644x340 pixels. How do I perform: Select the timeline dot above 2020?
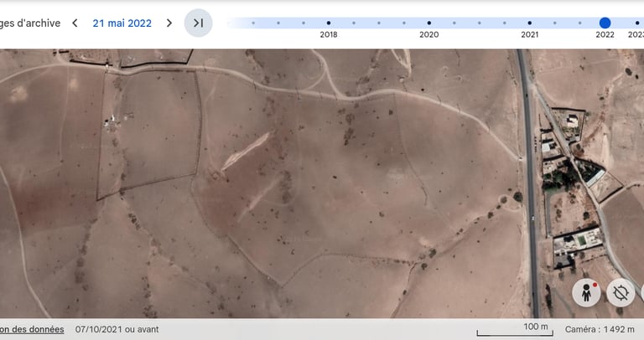pyautogui.click(x=429, y=23)
